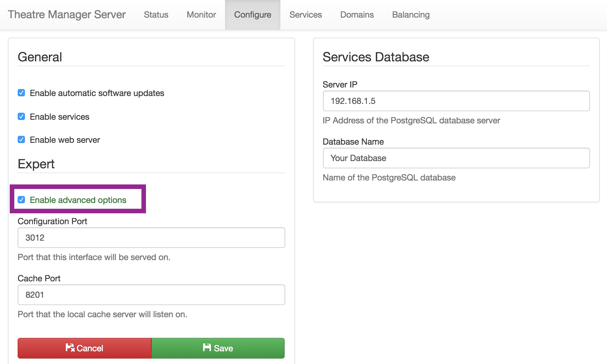Click the 'Database Name' field label
This screenshot has height=364, width=607.
point(353,142)
